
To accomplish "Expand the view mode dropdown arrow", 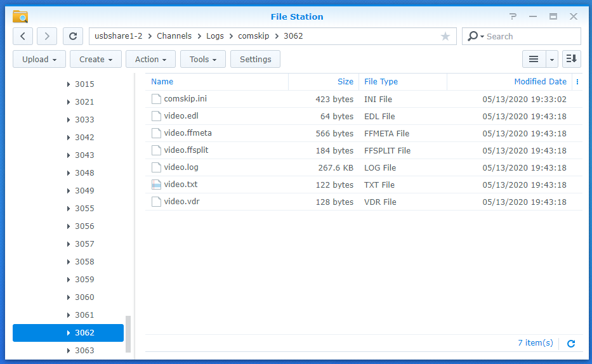I will click(x=551, y=59).
